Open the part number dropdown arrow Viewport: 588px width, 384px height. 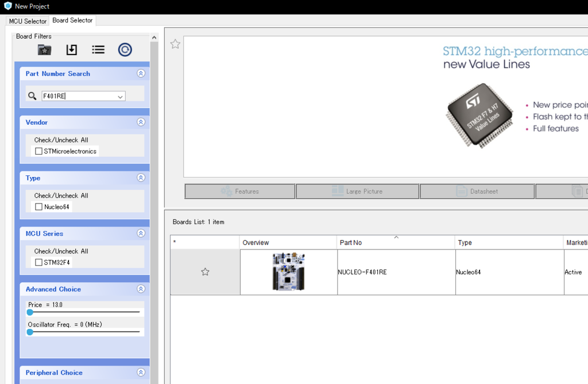120,97
